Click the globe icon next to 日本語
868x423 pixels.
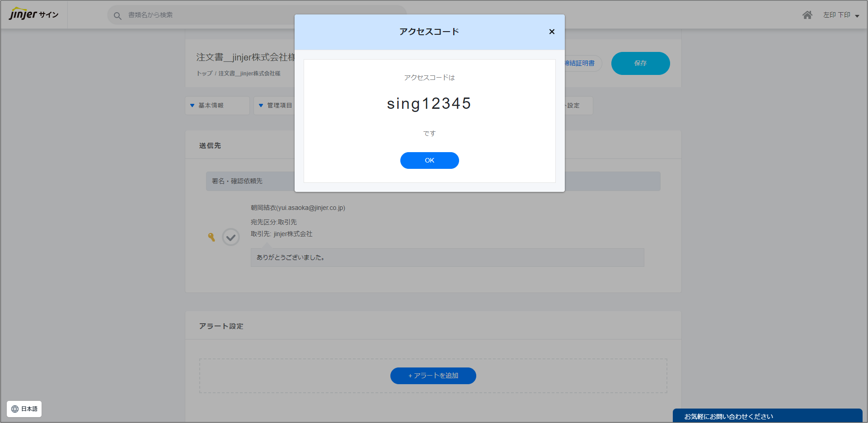click(15, 409)
